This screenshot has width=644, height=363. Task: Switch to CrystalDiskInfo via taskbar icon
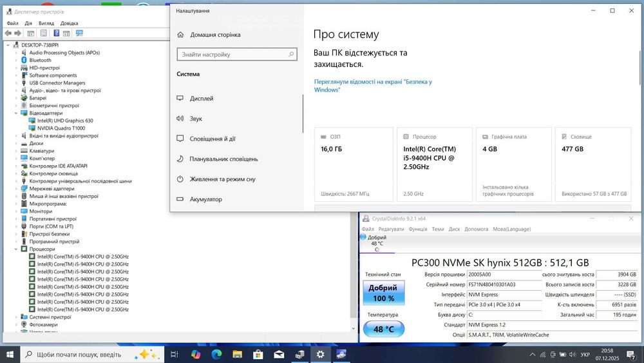341,355
